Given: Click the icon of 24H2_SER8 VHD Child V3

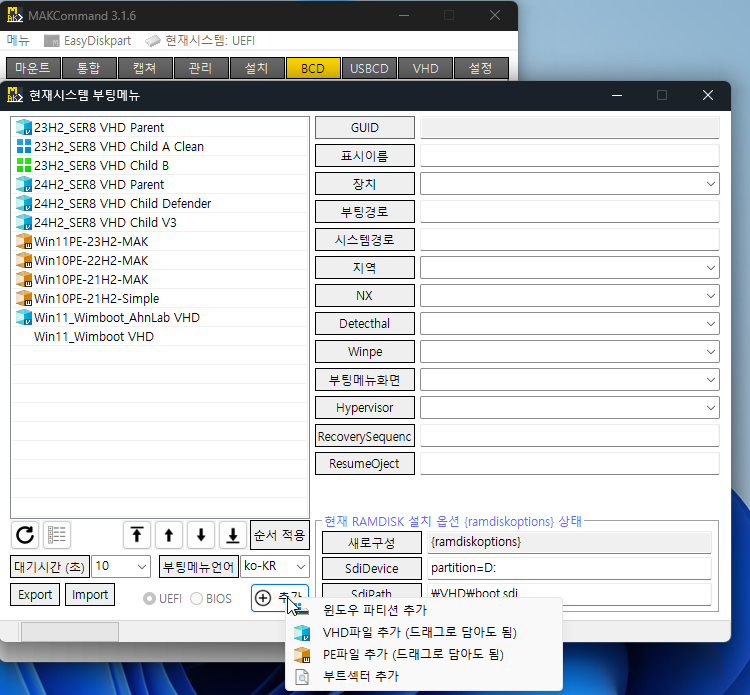Looking at the screenshot, I should coord(23,222).
